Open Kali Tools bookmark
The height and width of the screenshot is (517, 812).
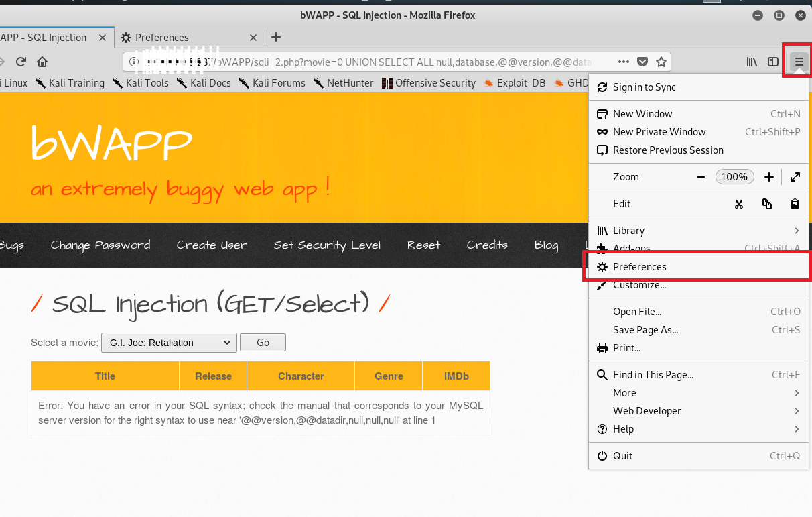[140, 83]
